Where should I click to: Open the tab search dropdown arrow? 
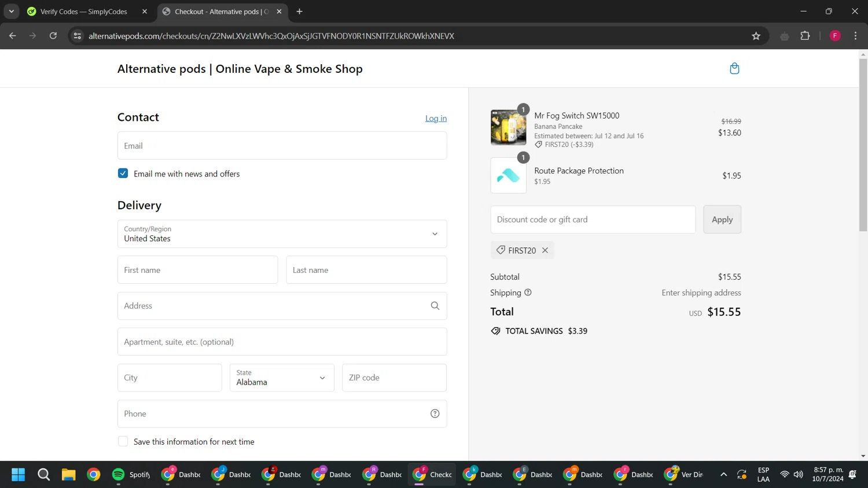click(x=12, y=12)
